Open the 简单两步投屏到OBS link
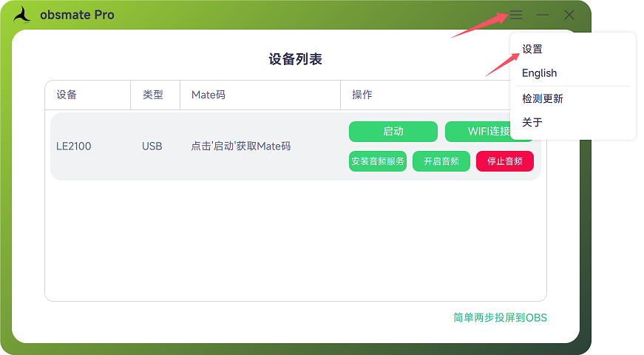The image size is (644, 355). pos(500,317)
